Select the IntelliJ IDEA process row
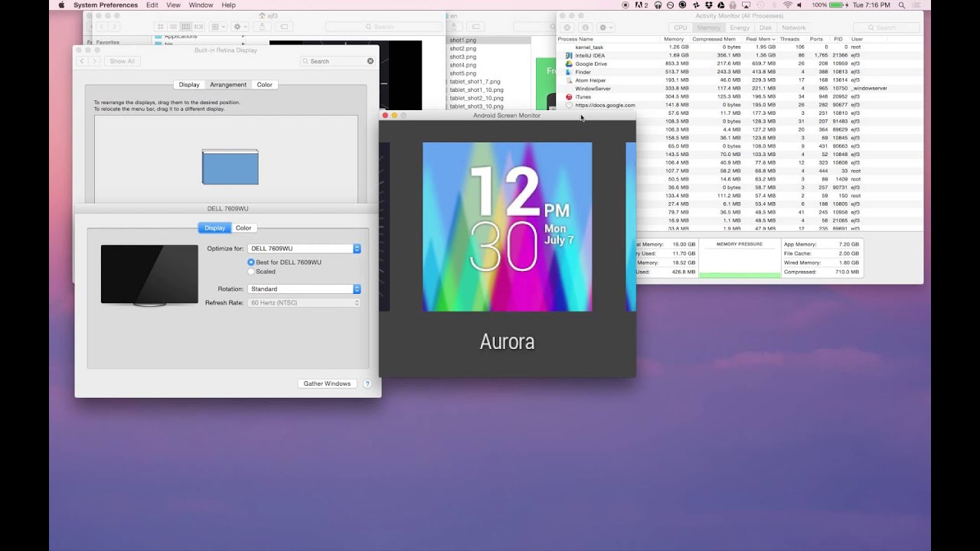Screen dimensions: 980x551 739,55
